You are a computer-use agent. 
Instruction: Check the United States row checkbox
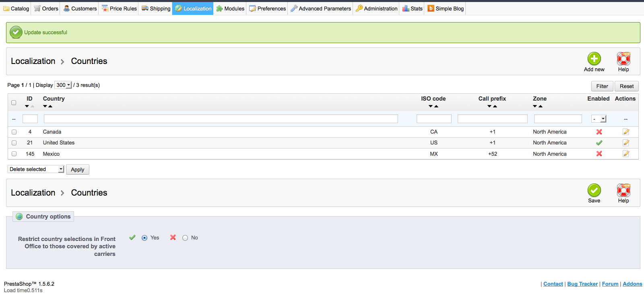(x=14, y=143)
